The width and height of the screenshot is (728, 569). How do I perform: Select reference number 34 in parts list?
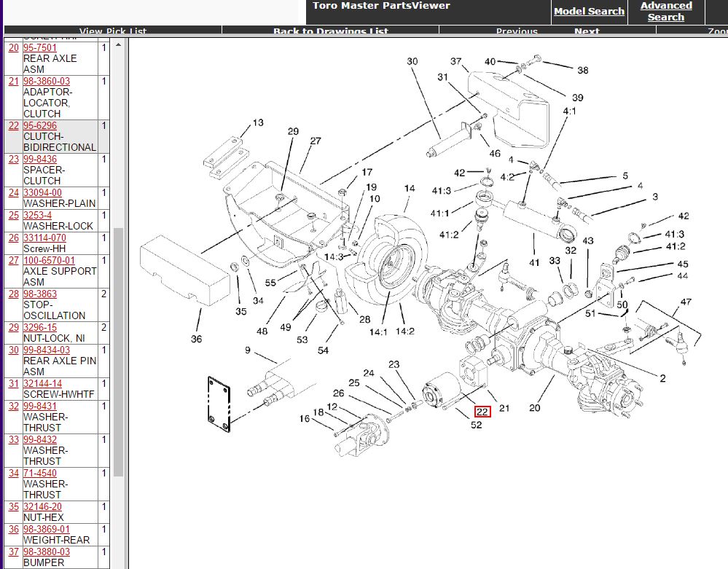point(13,474)
